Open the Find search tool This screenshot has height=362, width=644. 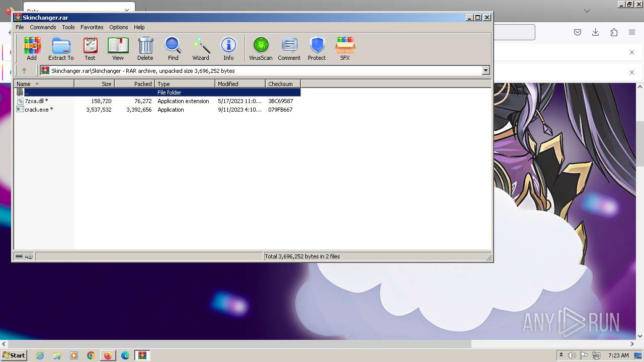[173, 48]
